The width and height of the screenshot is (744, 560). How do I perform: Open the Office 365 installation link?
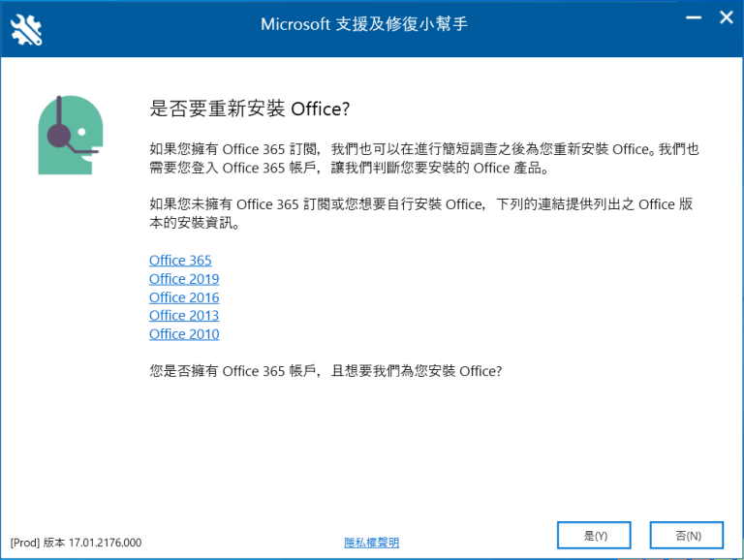point(180,261)
